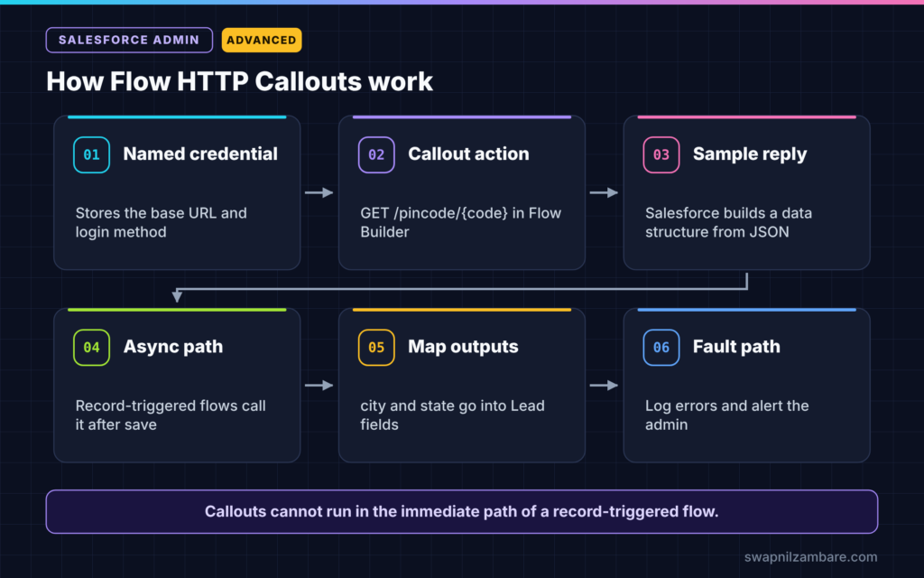Click "Log errors and alert the admin" text
The height and width of the screenshot is (578, 924).
(726, 415)
